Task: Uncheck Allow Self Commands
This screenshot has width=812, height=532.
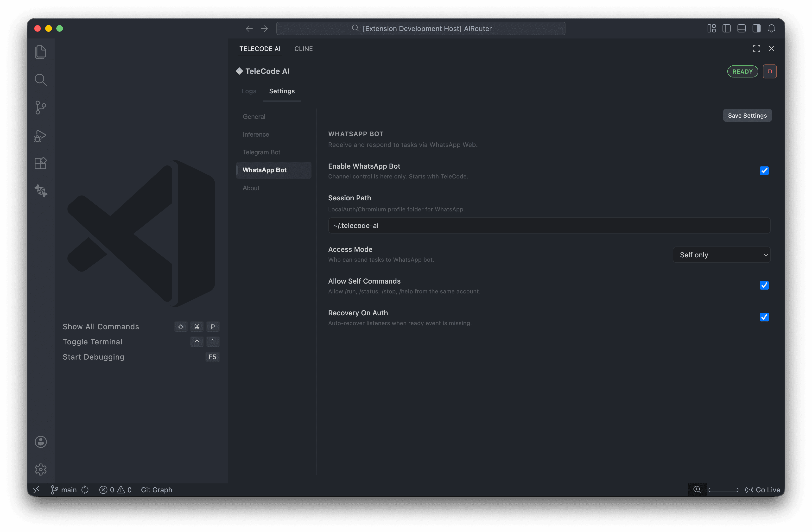Action: [764, 285]
